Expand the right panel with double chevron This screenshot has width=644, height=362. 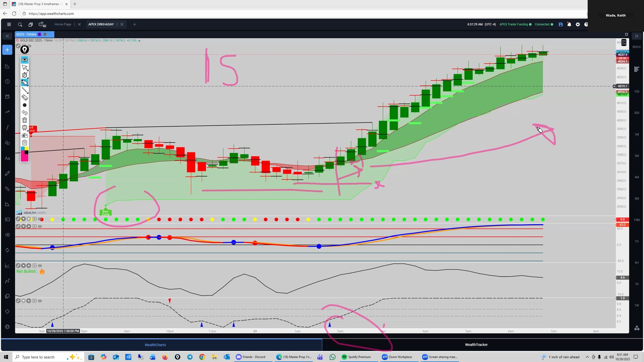(x=636, y=36)
